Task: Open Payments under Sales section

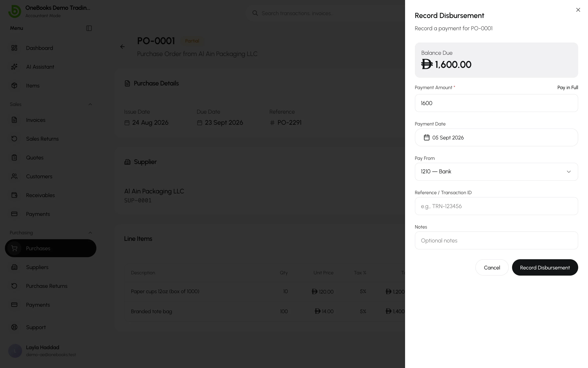Action: [51, 214]
